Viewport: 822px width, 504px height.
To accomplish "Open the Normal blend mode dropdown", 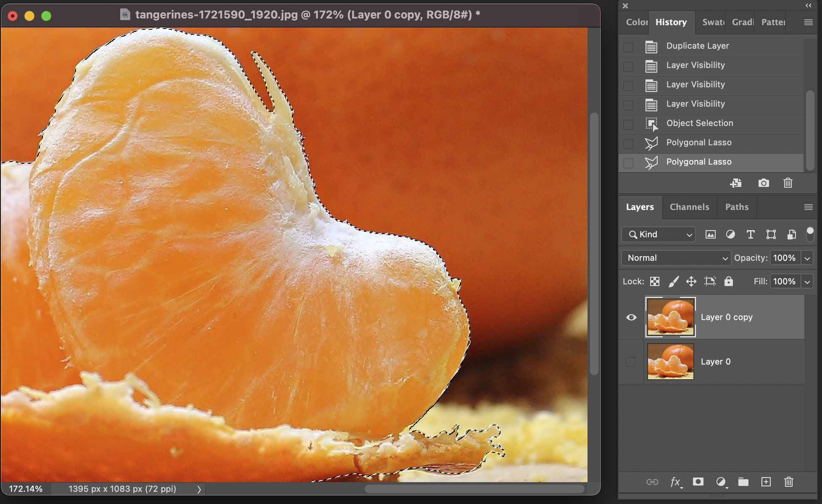I will pos(676,258).
